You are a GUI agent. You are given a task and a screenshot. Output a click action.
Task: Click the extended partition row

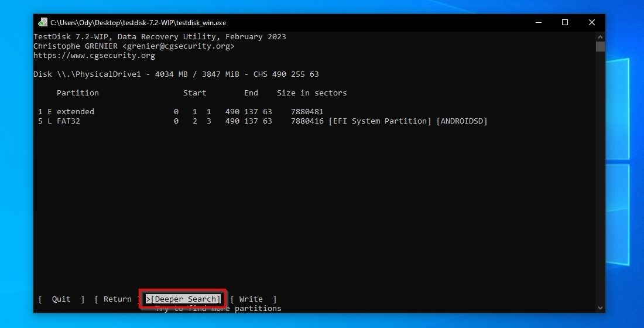[x=181, y=112]
